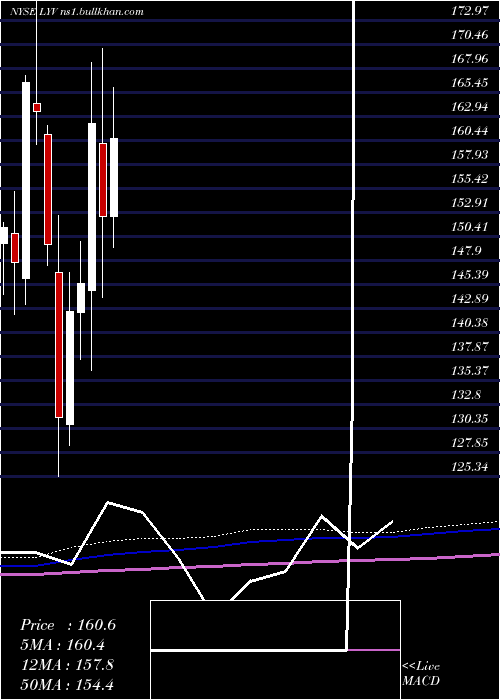Click the last white candle near 160.44
The height and width of the screenshot is (700, 500).
tap(114, 178)
